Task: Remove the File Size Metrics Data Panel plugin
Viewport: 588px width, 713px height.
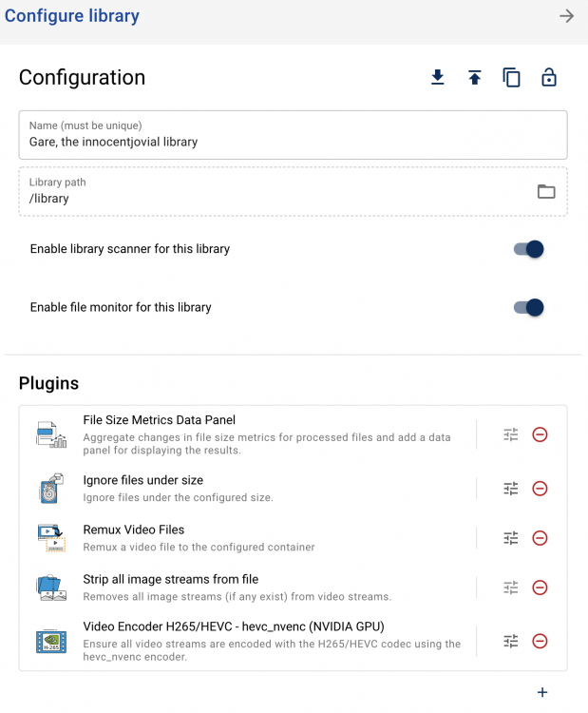Action: coord(540,434)
